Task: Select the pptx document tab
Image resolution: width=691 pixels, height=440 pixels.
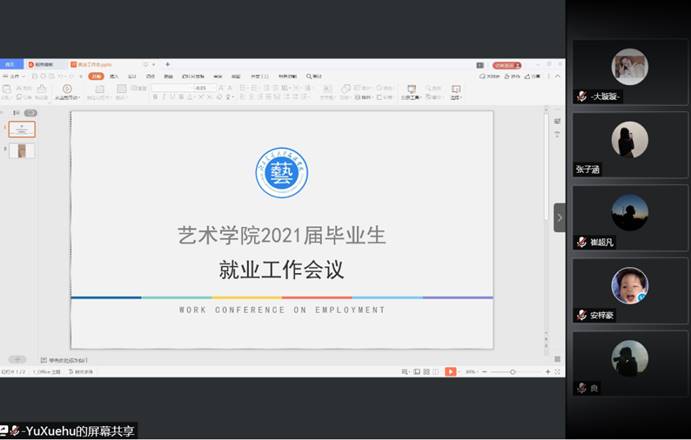Action: (x=93, y=64)
